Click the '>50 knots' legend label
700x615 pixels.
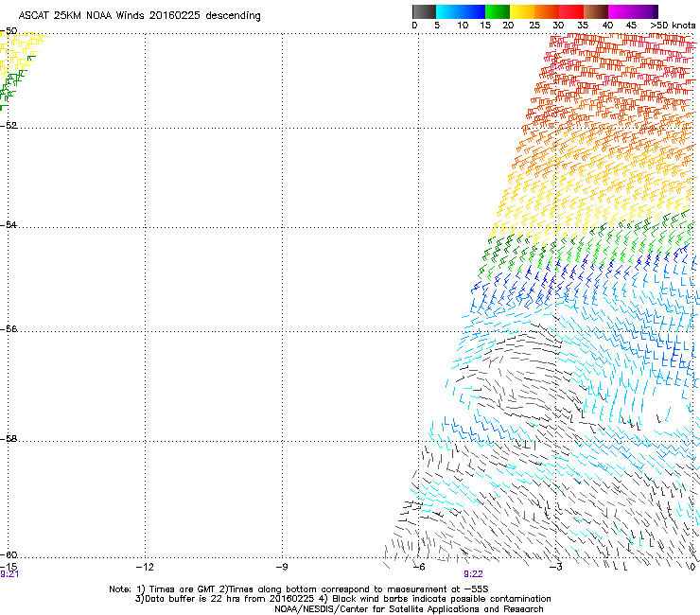673,26
